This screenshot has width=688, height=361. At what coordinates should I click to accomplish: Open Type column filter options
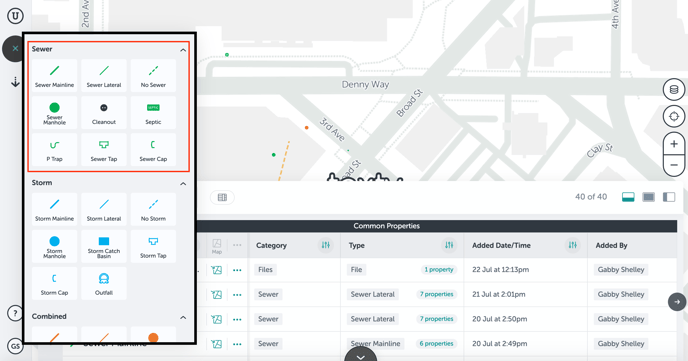point(449,245)
